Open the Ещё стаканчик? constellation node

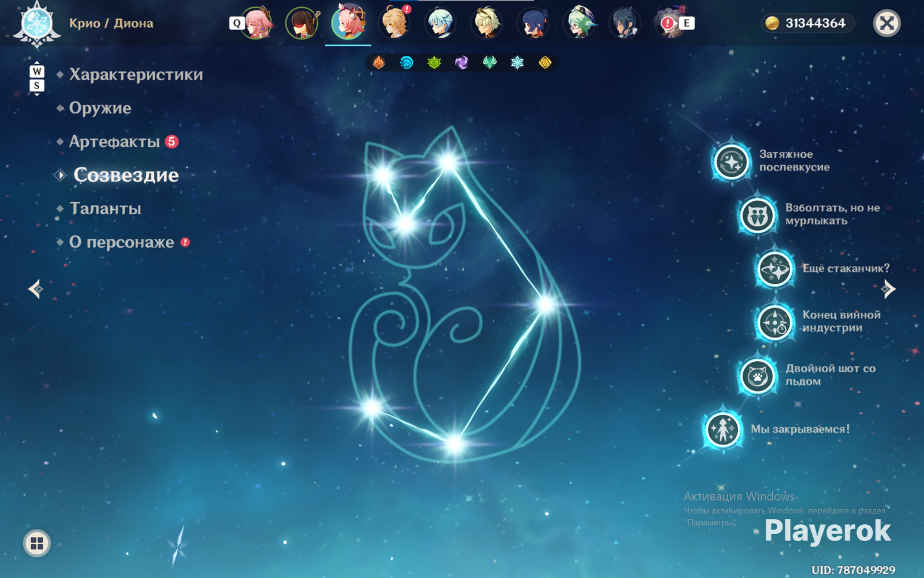coord(774,269)
